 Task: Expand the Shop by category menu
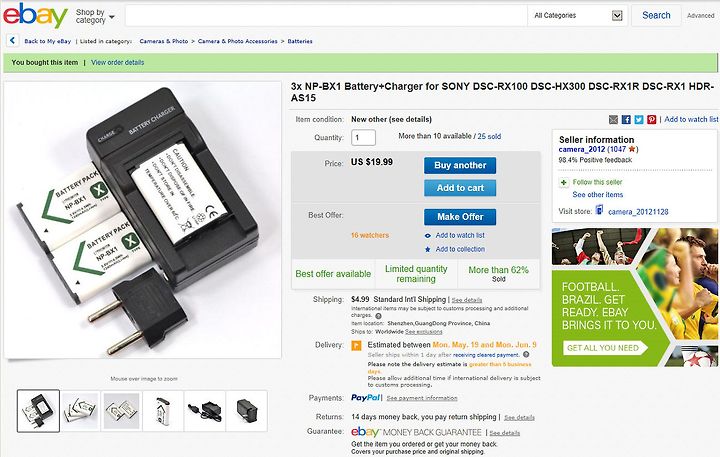[x=95, y=16]
